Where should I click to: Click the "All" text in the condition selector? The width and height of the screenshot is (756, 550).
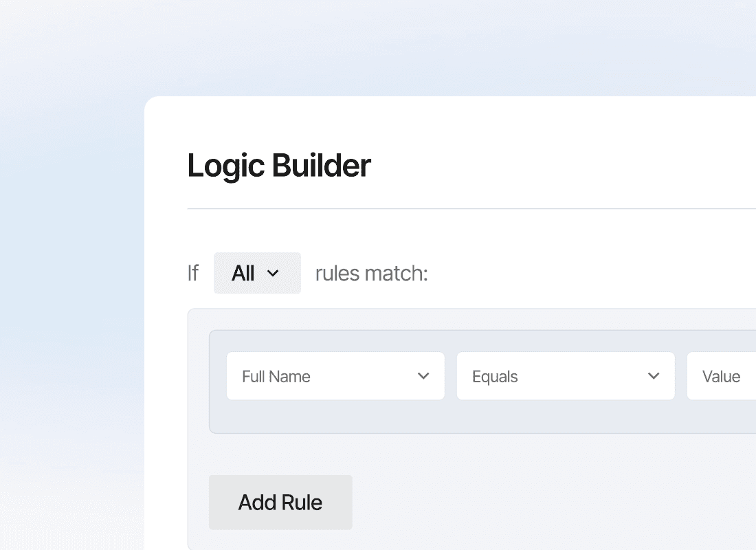[243, 273]
